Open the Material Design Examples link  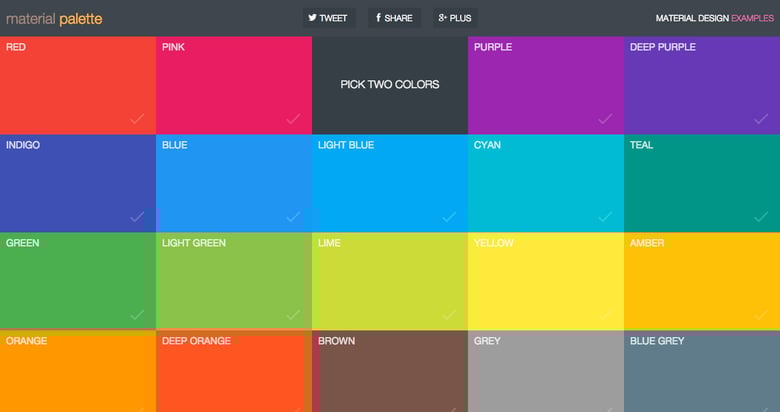pyautogui.click(x=714, y=18)
